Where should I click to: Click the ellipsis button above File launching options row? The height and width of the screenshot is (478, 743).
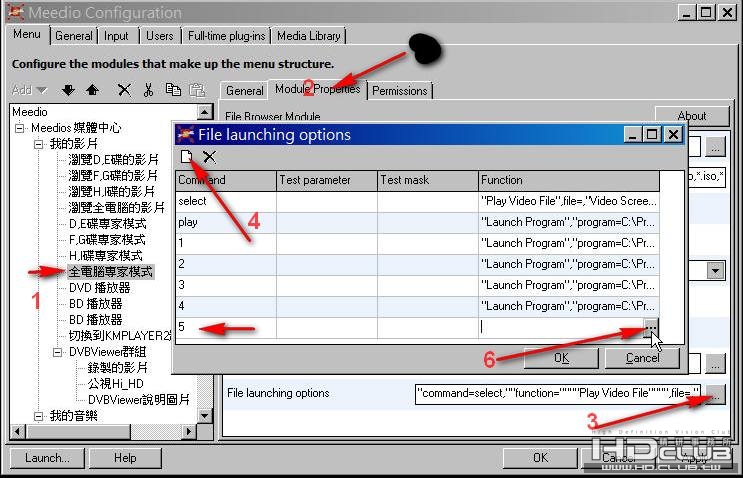pyautogui.click(x=716, y=364)
